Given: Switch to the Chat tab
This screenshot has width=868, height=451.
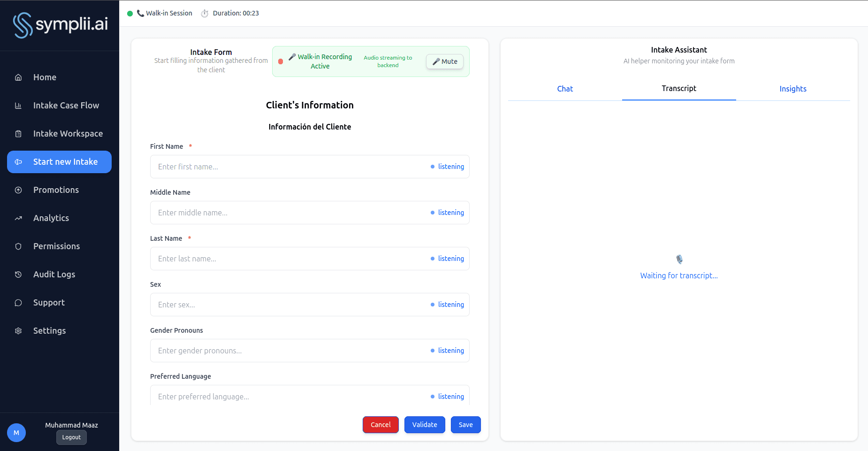Looking at the screenshot, I should point(565,89).
